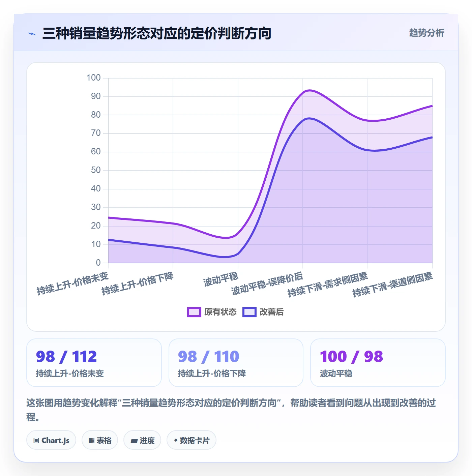Click the 原有状态 legend label

[x=220, y=312]
